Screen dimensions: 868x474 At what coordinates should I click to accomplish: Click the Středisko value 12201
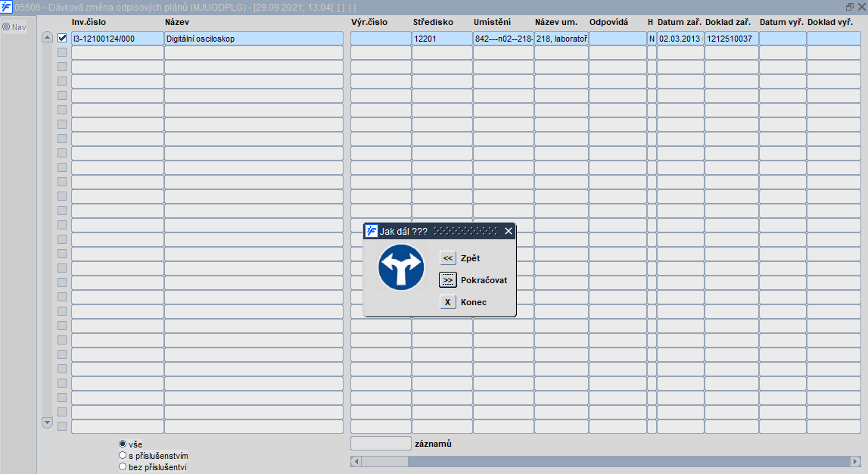point(442,38)
